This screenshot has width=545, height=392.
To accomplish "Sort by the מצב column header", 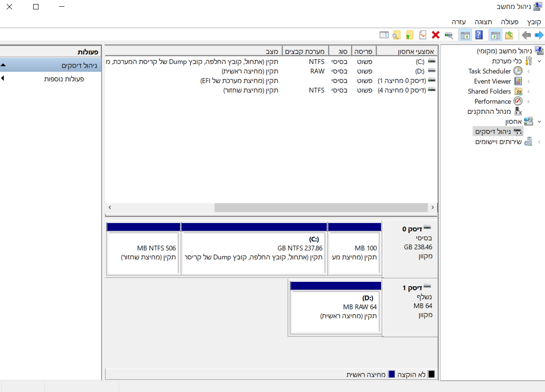I will (193, 51).
